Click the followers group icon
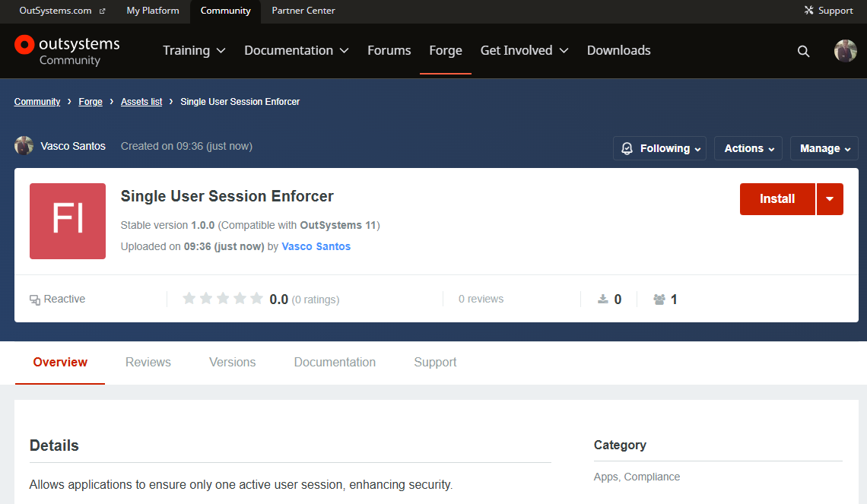Viewport: 867px width, 504px height. [659, 299]
